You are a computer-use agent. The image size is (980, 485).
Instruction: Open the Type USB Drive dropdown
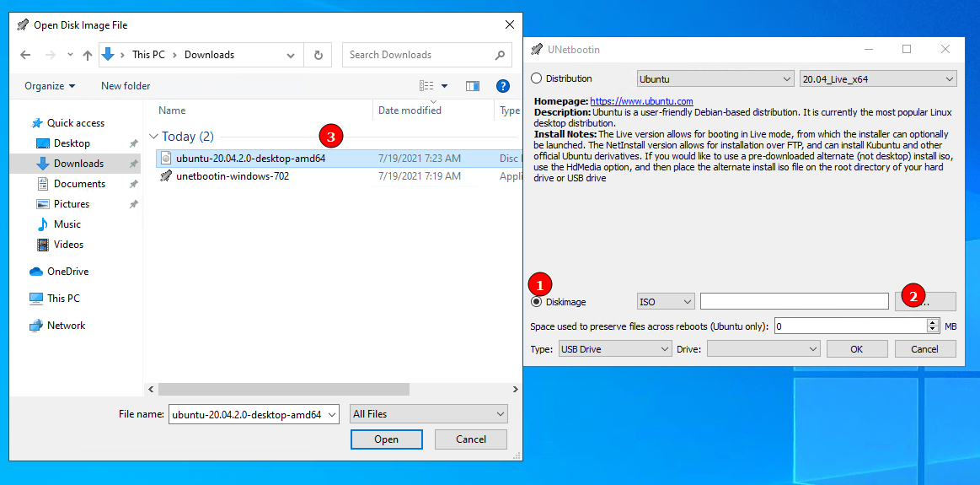(x=615, y=349)
